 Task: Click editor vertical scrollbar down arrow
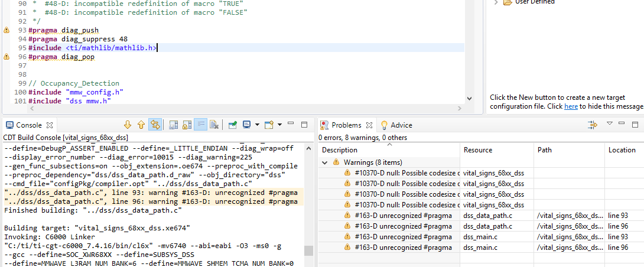click(470, 99)
